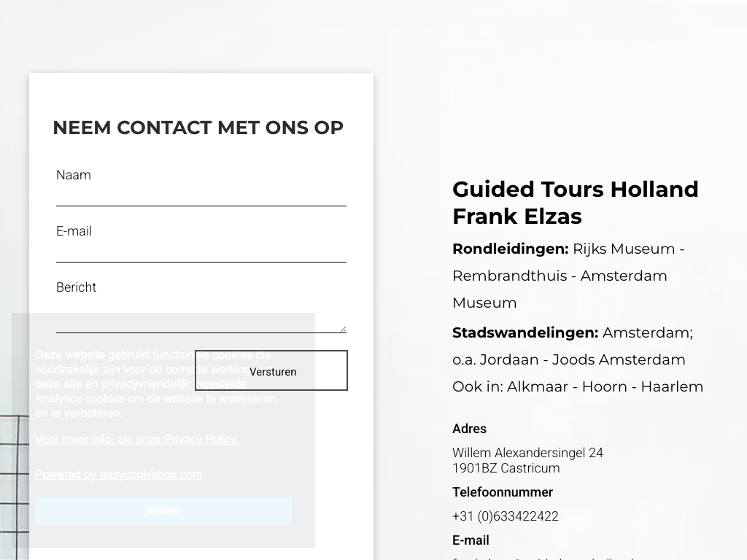Click the Adres heading
Viewport: 747px width, 560px height.
point(469,429)
